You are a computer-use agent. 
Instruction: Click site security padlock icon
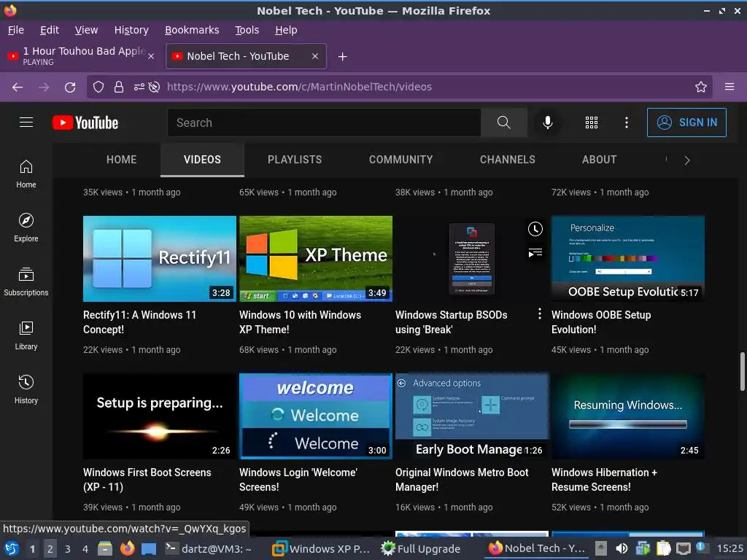tap(119, 87)
